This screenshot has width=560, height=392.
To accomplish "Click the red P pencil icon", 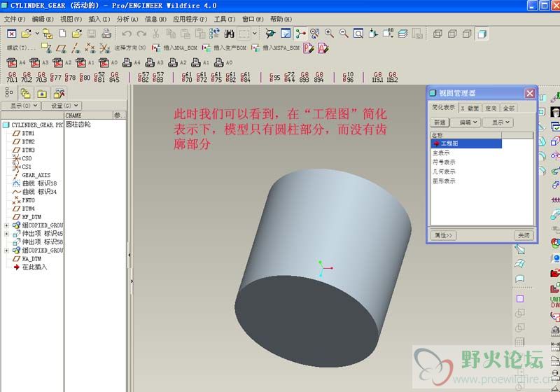I will [x=308, y=48].
